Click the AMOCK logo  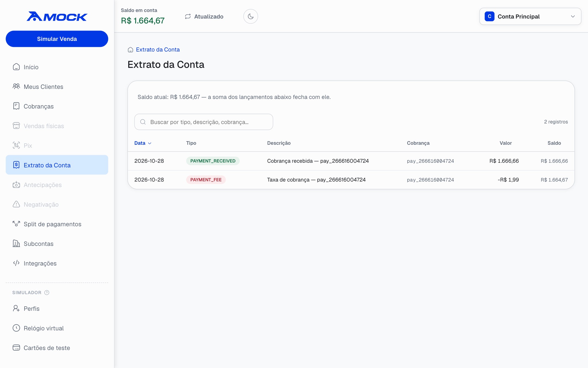(57, 16)
